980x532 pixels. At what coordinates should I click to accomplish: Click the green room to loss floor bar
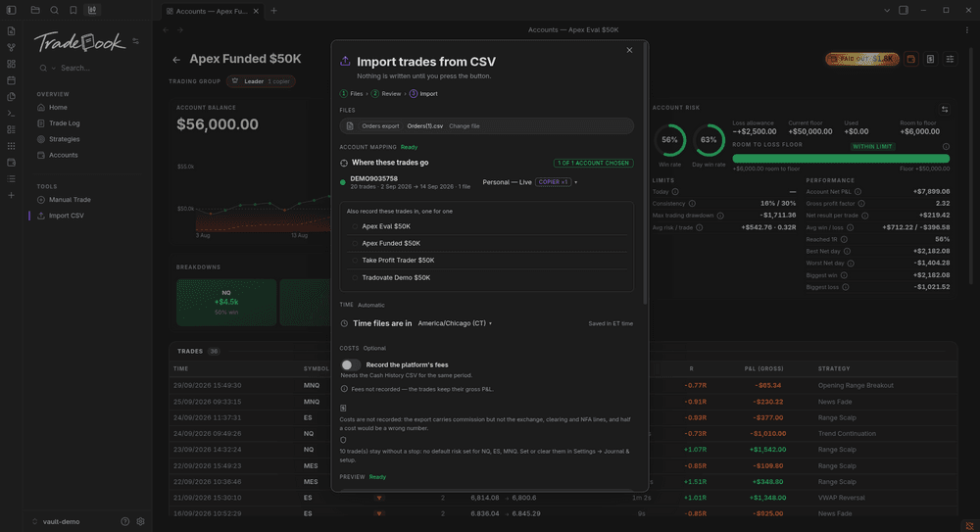[841, 159]
